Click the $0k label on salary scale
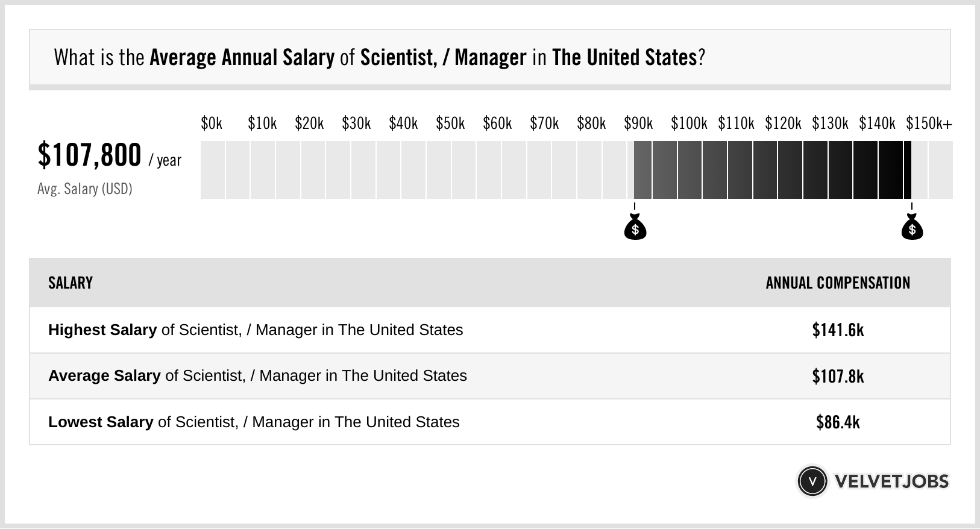Screen dimensions: 980x529 (212, 124)
